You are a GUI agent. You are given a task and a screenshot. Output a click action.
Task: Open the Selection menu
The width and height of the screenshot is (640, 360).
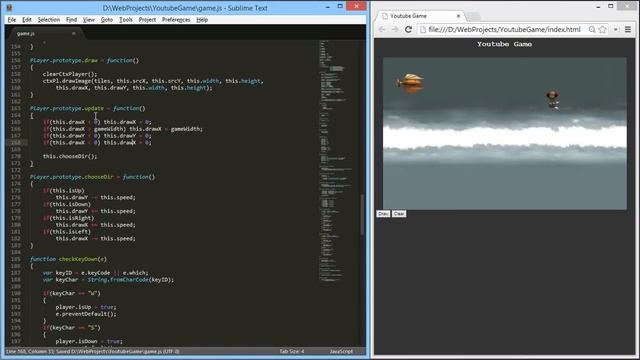pos(49,20)
